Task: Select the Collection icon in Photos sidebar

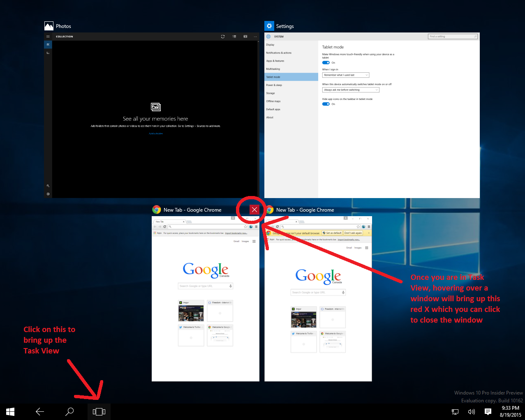Action: [48, 44]
